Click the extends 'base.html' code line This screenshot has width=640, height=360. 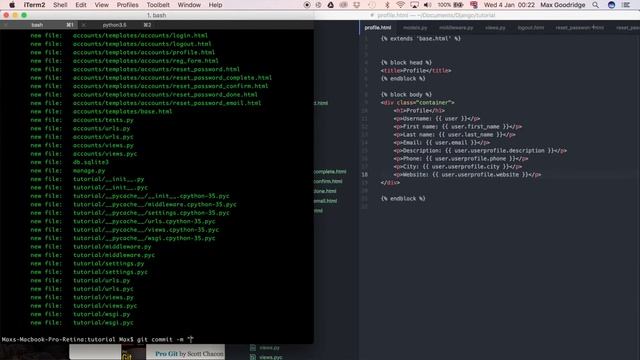coord(421,38)
